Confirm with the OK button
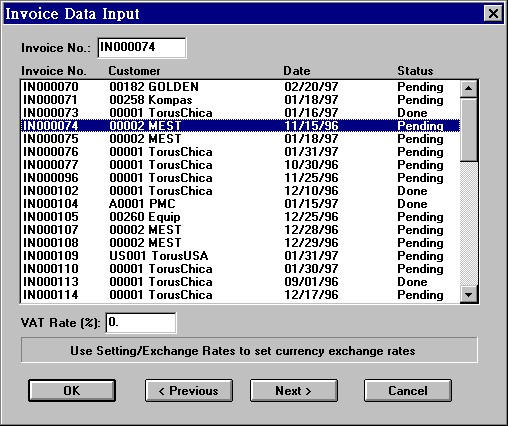 [72, 390]
